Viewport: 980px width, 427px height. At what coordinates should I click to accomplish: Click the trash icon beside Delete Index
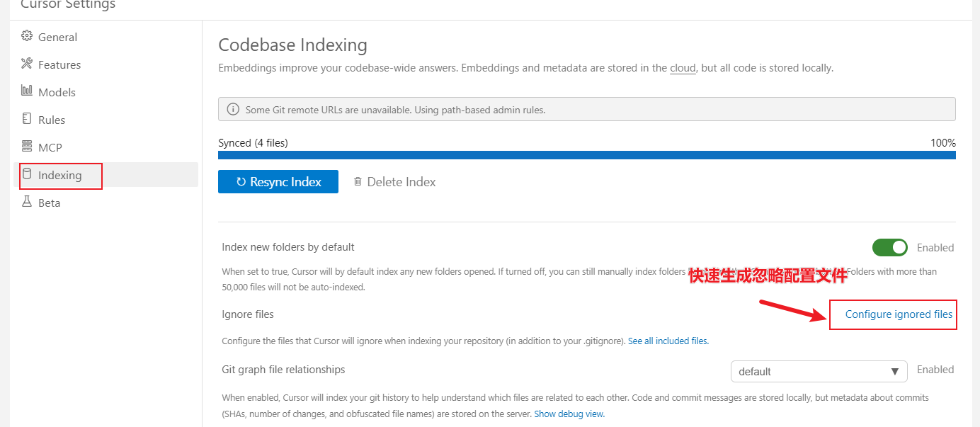click(358, 182)
